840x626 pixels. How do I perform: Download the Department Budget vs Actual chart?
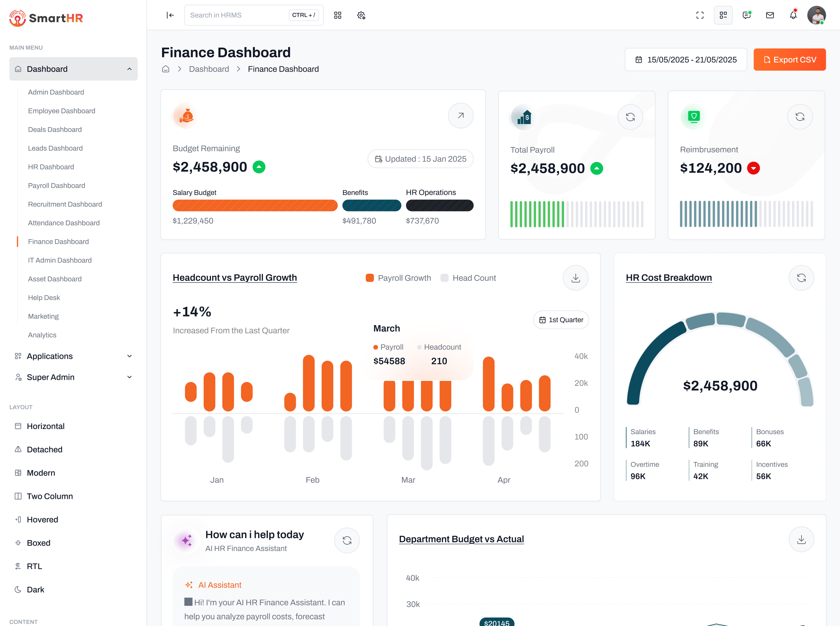coord(801,539)
